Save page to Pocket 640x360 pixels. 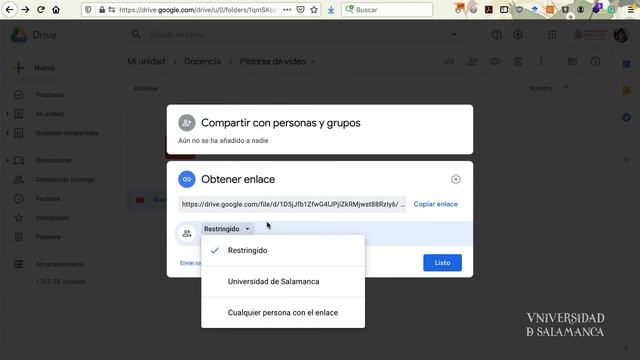pos(300,9)
